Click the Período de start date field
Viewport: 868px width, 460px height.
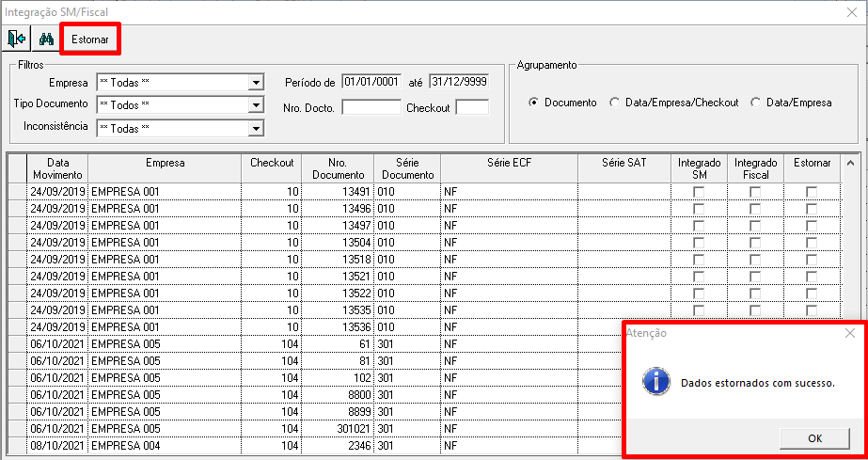371,82
